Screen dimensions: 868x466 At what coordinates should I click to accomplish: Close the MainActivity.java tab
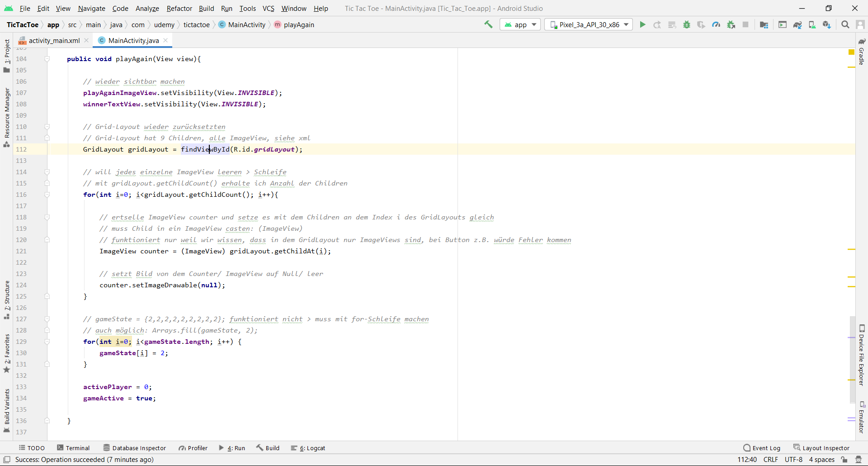[166, 40]
